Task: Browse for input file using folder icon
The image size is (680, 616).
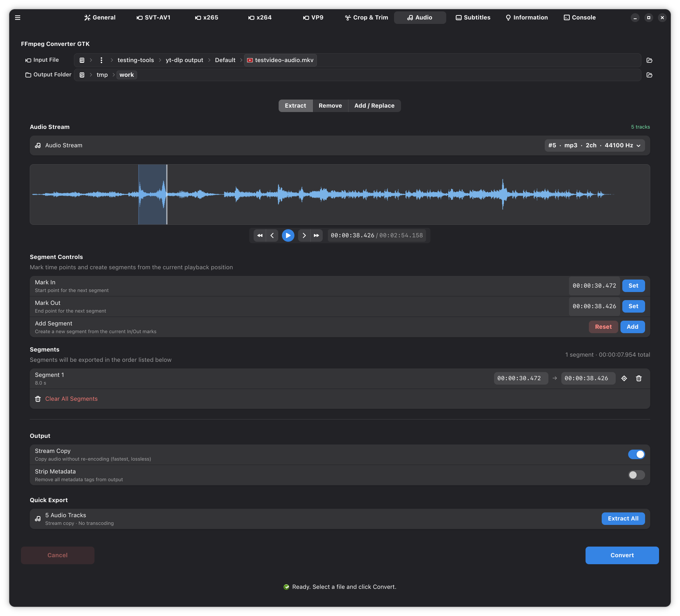Action: [x=649, y=60]
